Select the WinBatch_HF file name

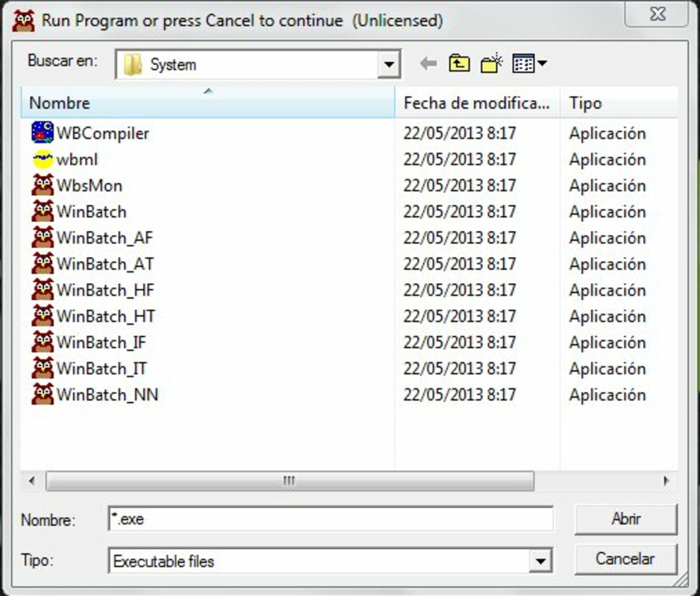[105, 290]
